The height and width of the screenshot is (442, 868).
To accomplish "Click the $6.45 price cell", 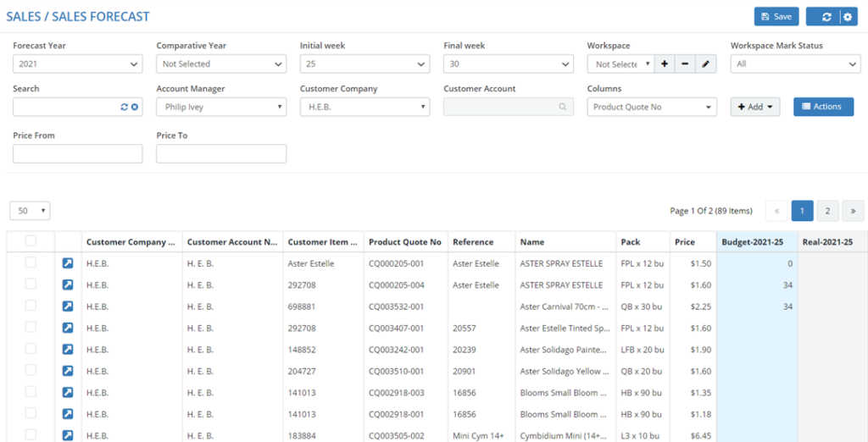I will point(693,435).
